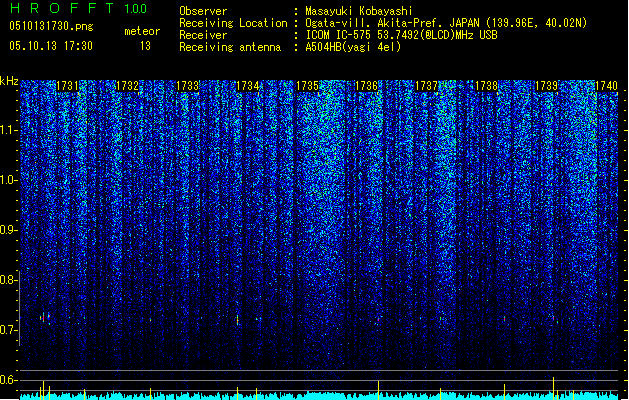Select the A504HB(yagi 4el) antenna text
629x400 pixels.
click(353, 47)
